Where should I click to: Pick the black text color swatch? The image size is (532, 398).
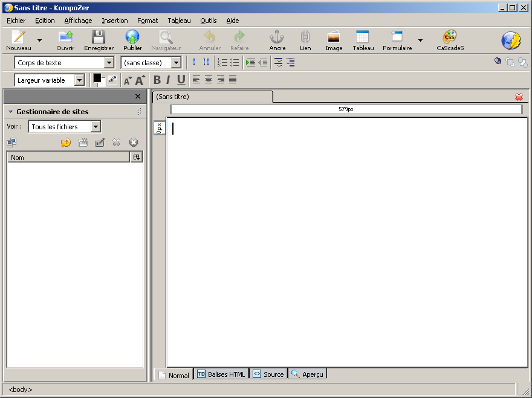click(x=97, y=78)
